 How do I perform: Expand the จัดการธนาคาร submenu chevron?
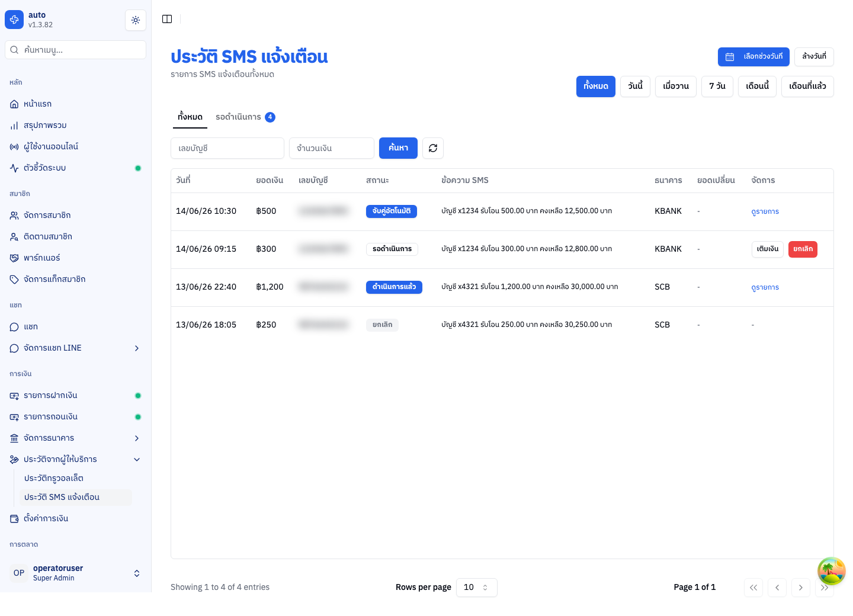click(137, 438)
